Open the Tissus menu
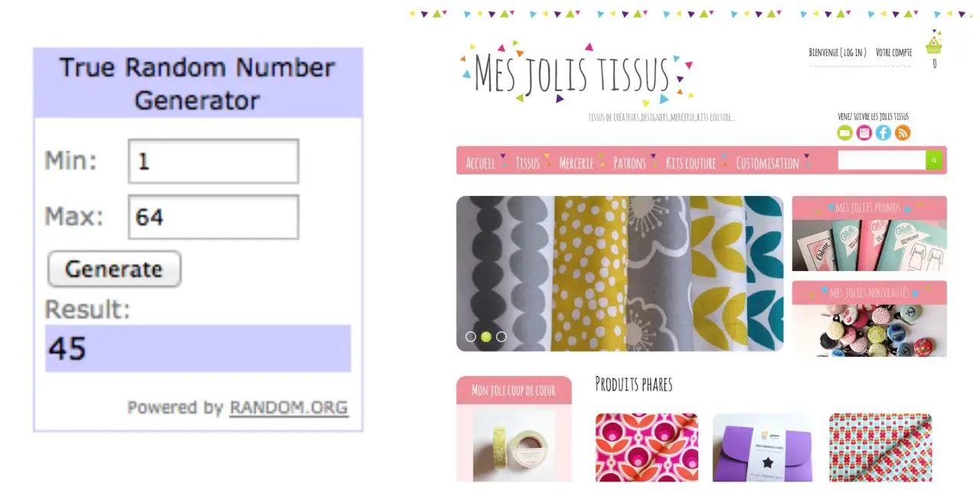 pos(528,163)
